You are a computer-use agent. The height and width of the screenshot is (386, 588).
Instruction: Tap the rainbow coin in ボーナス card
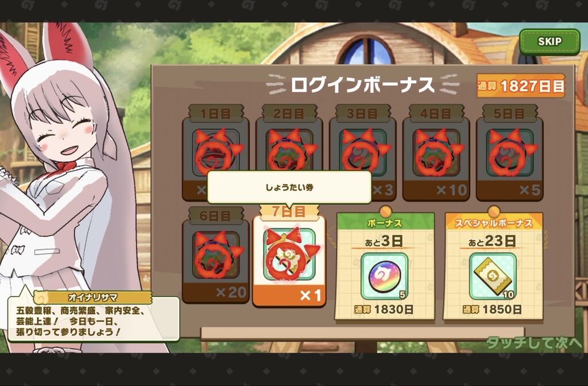point(384,276)
